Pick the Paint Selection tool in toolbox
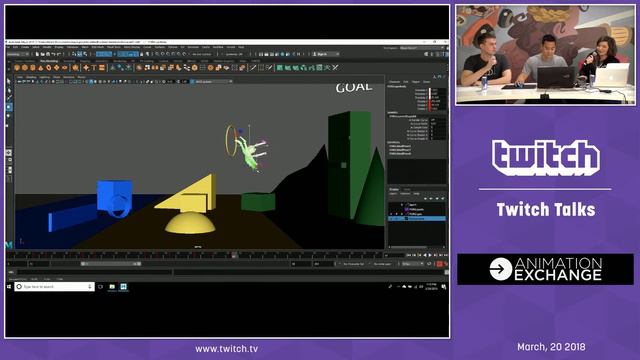 [x=9, y=98]
